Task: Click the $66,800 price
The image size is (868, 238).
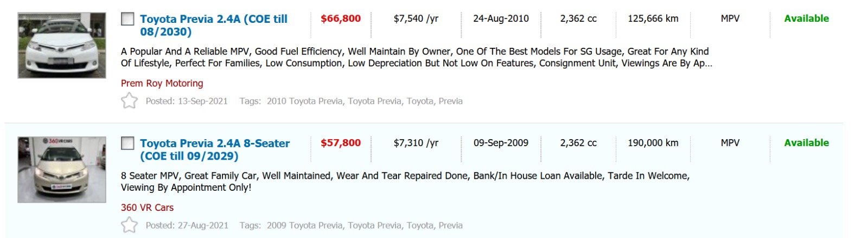Action: pos(341,18)
